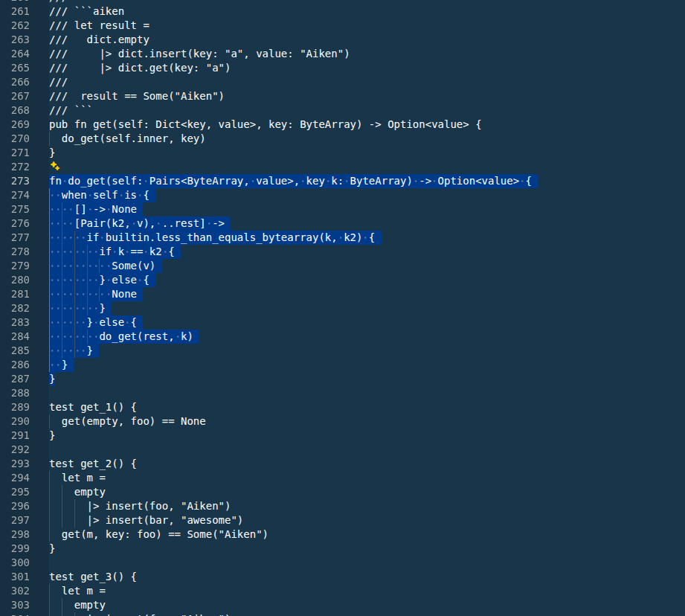Click line number 269 in gutter

coord(20,124)
